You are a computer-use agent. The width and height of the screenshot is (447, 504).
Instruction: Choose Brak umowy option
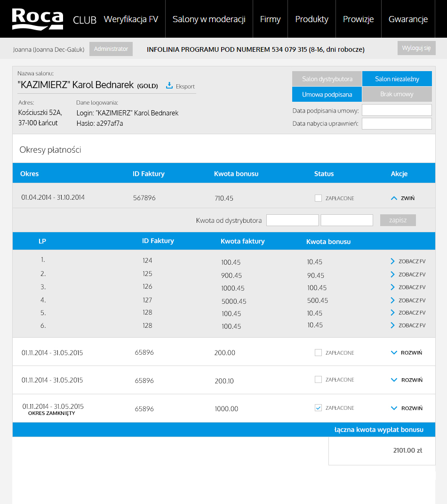pyautogui.click(x=397, y=94)
